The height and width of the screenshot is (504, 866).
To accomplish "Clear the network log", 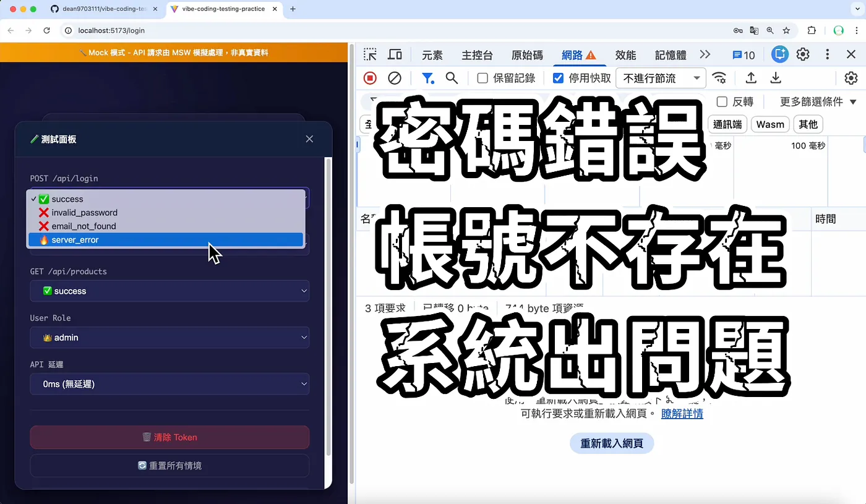I will pyautogui.click(x=395, y=78).
